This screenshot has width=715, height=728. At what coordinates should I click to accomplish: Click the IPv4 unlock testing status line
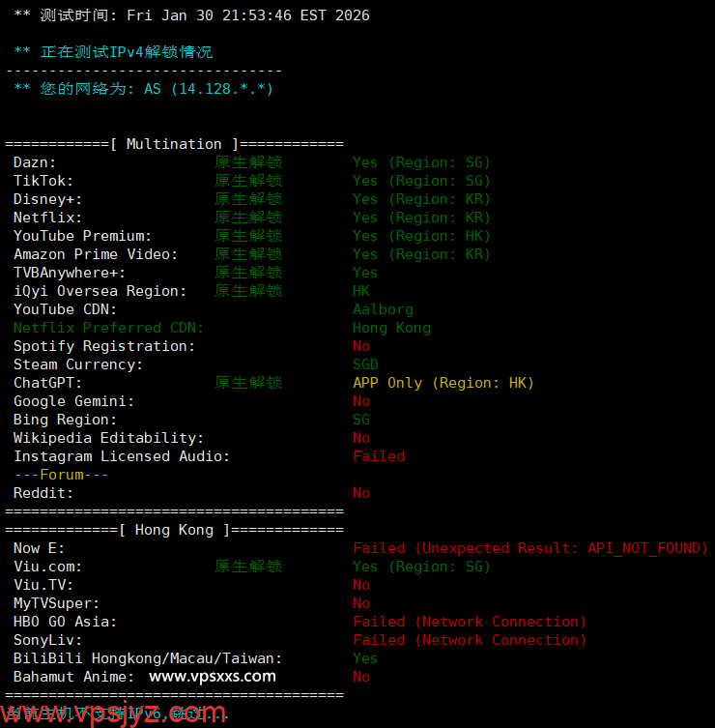pyautogui.click(x=114, y=52)
